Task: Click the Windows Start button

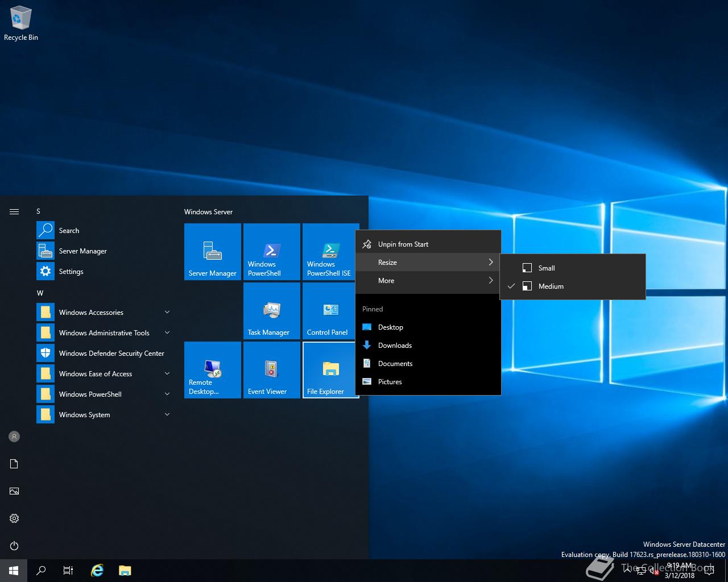Action: pos(14,571)
